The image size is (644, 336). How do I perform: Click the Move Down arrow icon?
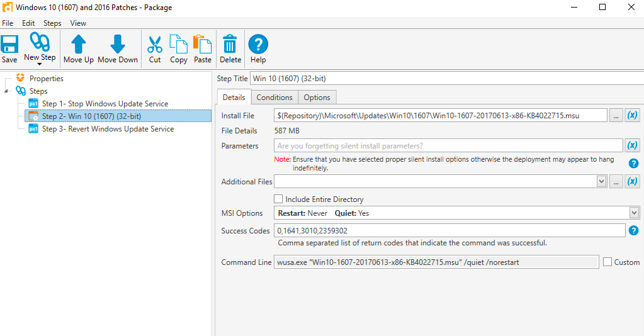[118, 44]
